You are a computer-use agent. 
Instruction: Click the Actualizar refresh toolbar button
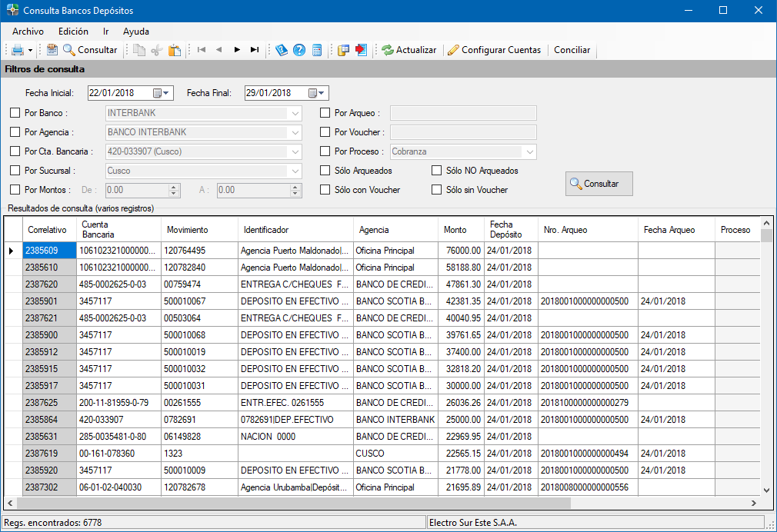409,50
